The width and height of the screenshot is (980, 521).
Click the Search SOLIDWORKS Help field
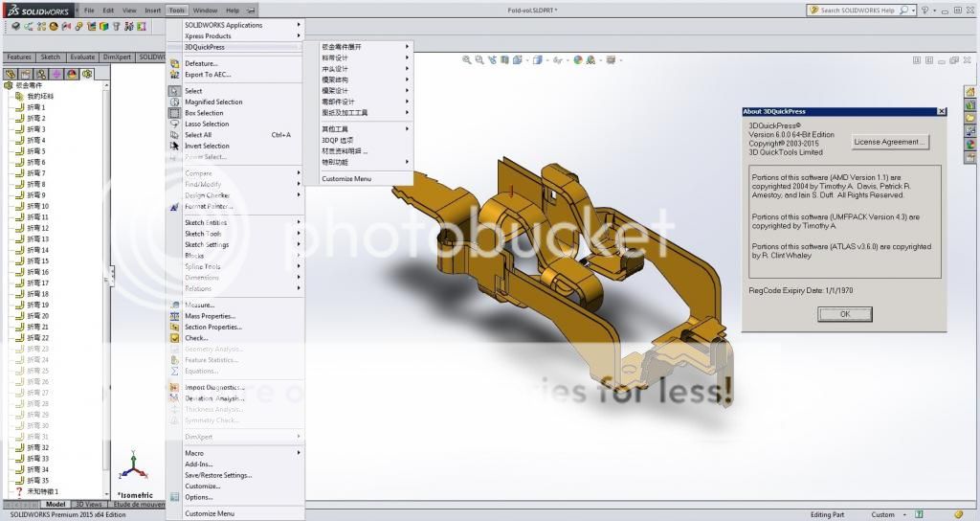tap(857, 10)
